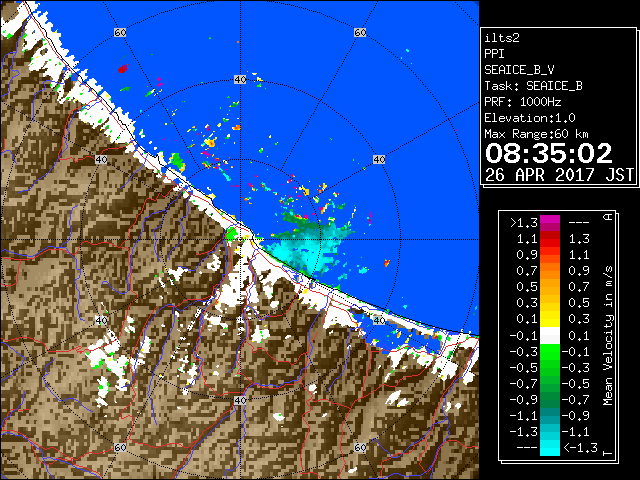
Task: Click the "60" ring label in southwest land
Action: [x=120, y=447]
